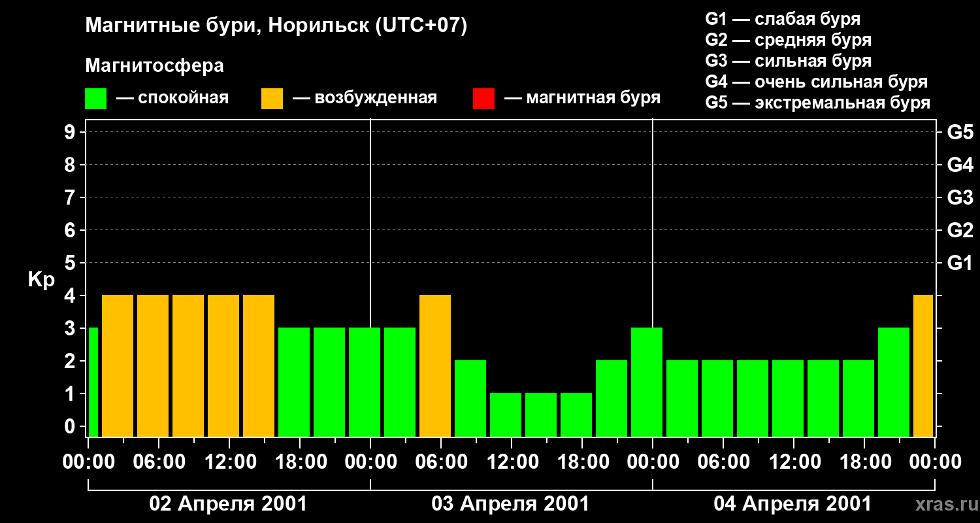Select the 'G2 — средняя буря' legend line

coord(788,40)
